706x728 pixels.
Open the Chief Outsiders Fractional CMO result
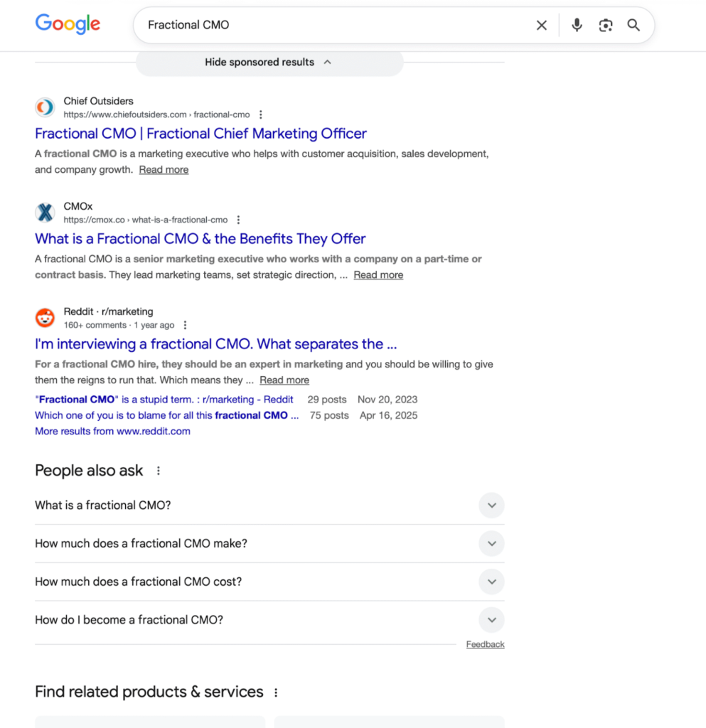[x=200, y=134]
